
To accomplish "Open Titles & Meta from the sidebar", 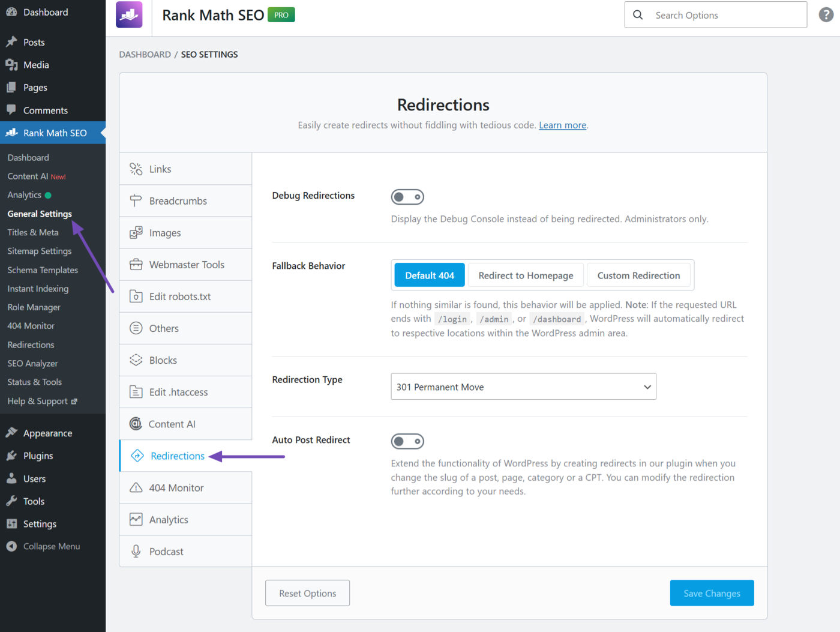I will pos(33,232).
